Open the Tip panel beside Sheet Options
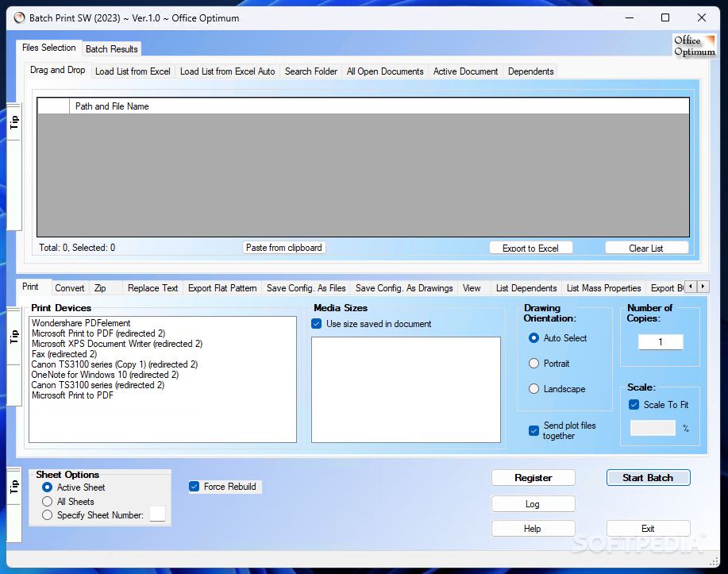Screen dimensions: 728x574 point(14,486)
